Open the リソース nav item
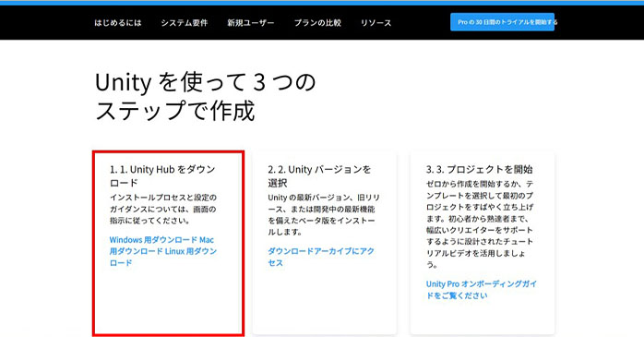The height and width of the screenshot is (337, 644). coord(376,23)
